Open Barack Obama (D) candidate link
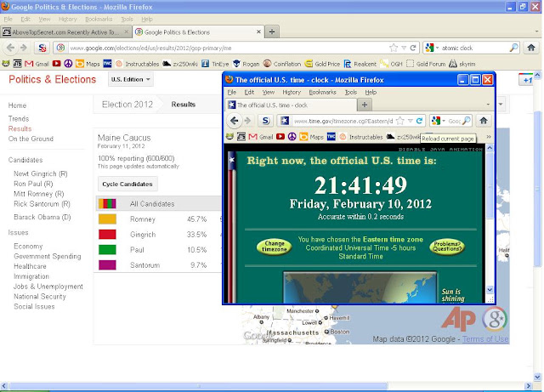The height and width of the screenshot is (392, 544). click(x=42, y=217)
